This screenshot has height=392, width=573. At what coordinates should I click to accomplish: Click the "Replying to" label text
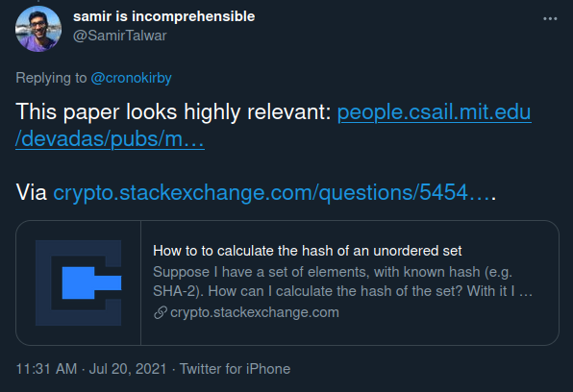(51, 78)
